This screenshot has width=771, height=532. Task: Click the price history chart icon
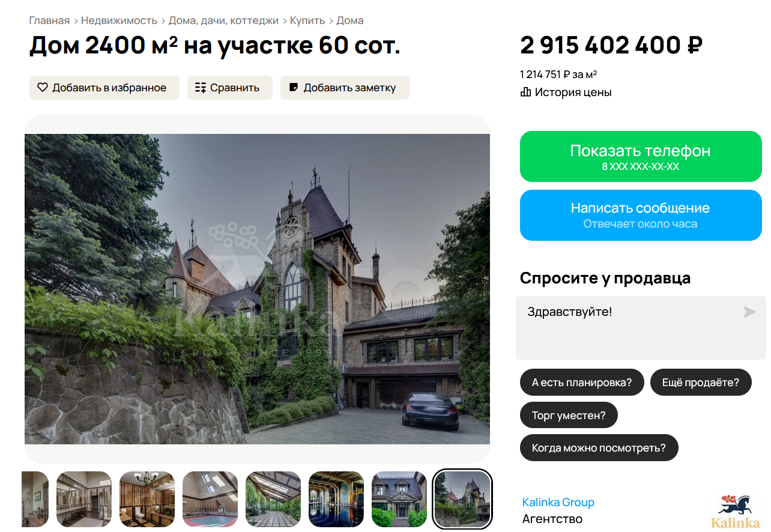pos(525,92)
